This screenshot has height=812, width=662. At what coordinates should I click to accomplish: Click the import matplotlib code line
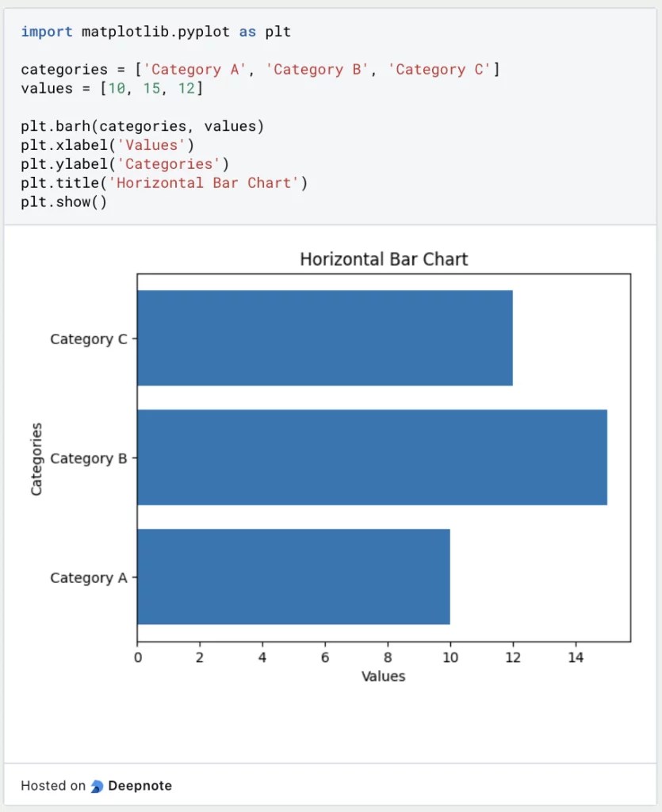(x=156, y=32)
